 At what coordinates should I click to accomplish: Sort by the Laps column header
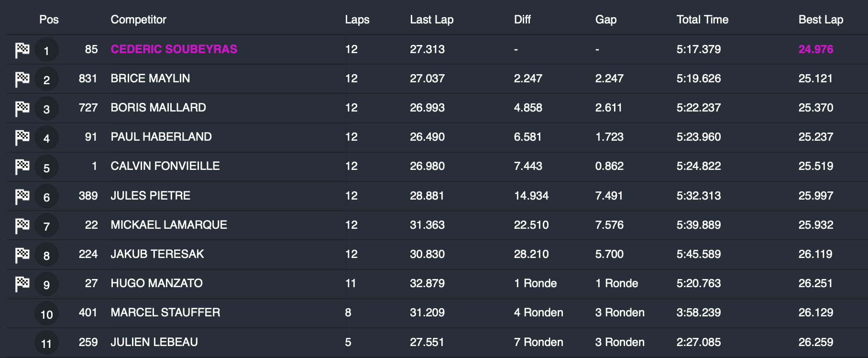357,20
